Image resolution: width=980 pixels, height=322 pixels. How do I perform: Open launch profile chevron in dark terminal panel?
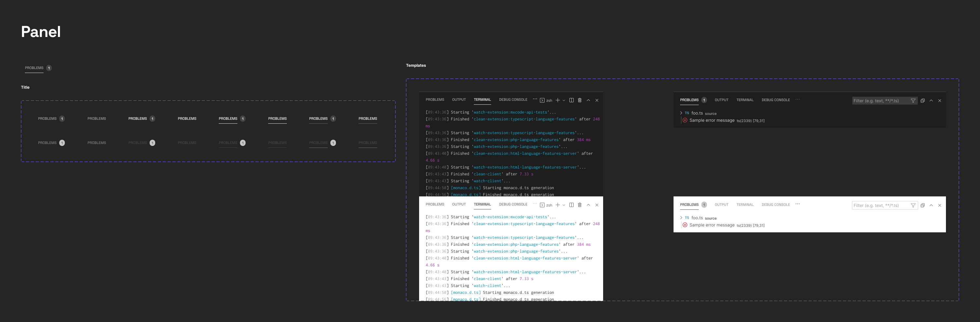point(564,100)
